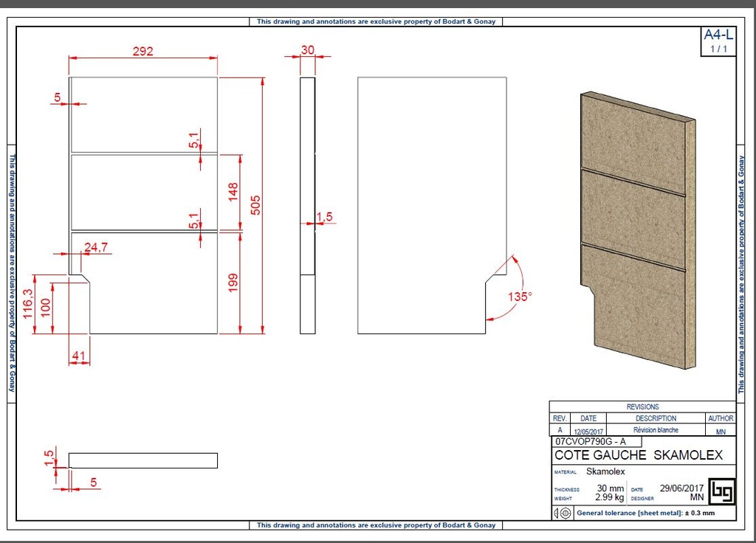Click the 30 dimension above the side view

click(x=308, y=50)
